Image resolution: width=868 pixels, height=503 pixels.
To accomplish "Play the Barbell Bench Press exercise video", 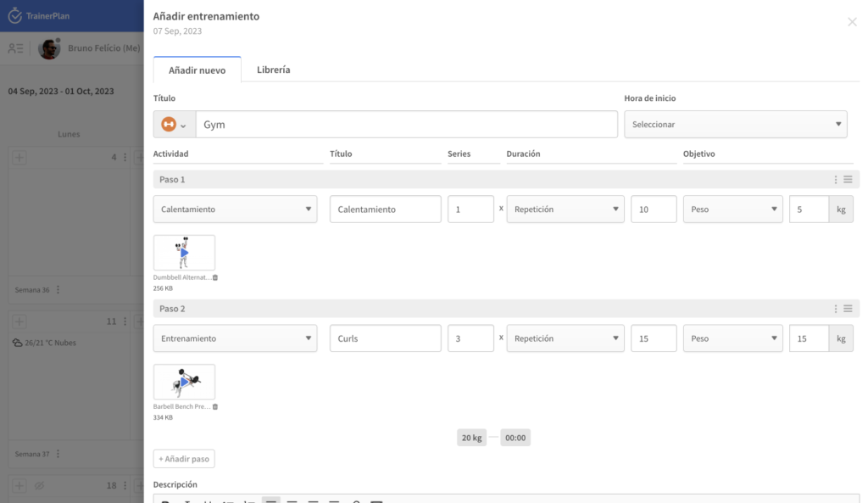I will tap(184, 382).
